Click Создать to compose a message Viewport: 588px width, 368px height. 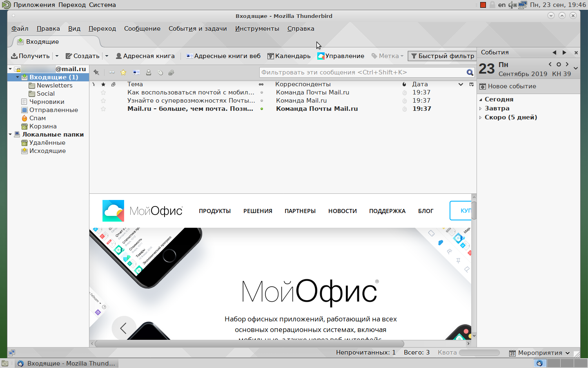coord(82,56)
